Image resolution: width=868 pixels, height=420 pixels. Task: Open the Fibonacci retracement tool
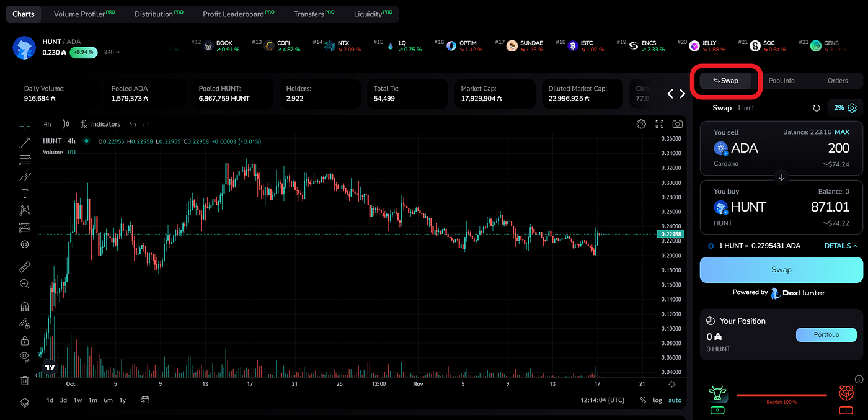point(25,160)
